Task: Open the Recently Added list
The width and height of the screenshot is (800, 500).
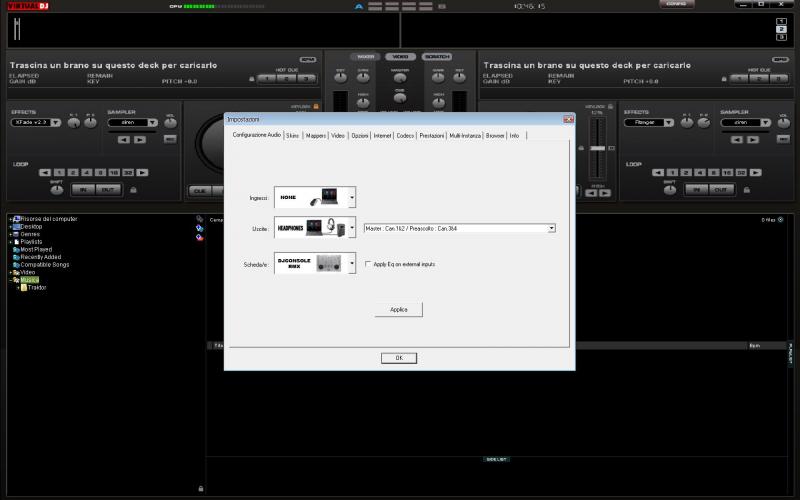Action: click(40, 257)
